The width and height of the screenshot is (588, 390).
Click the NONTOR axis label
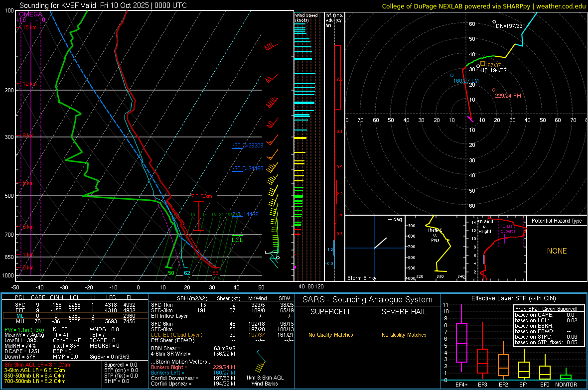coord(566,385)
